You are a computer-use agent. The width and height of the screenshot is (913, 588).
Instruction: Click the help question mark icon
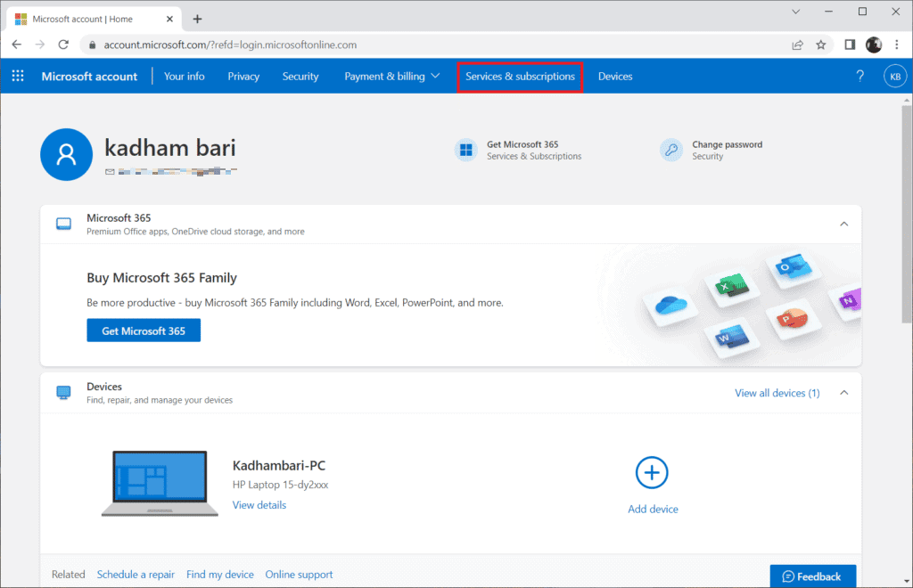(860, 76)
